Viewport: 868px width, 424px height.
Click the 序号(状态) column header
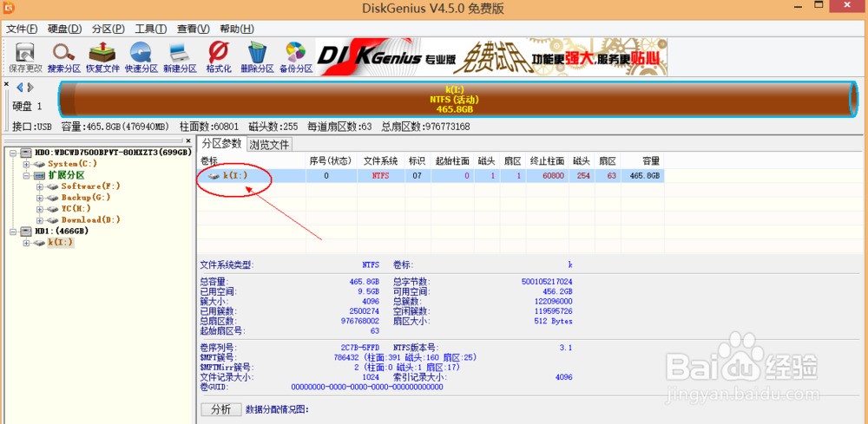pyautogui.click(x=331, y=161)
